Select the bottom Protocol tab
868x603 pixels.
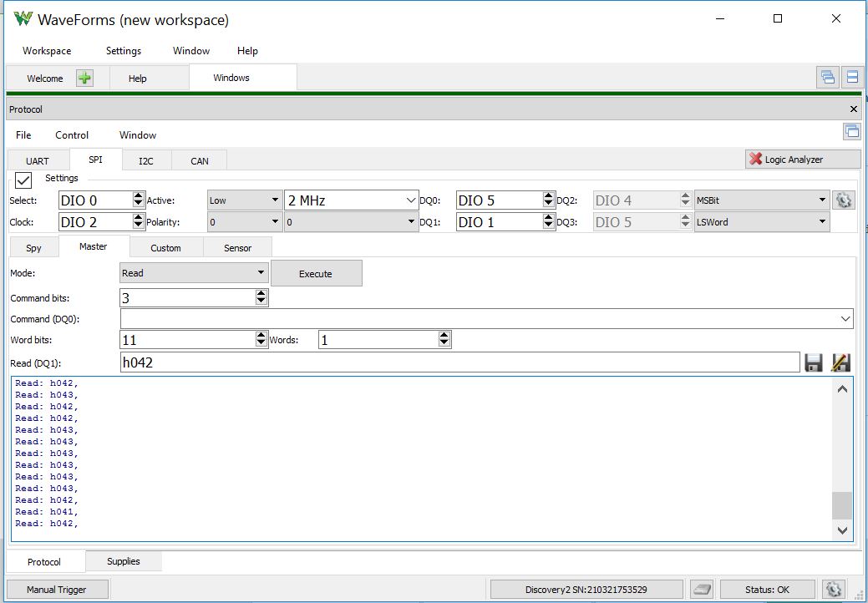click(x=44, y=561)
